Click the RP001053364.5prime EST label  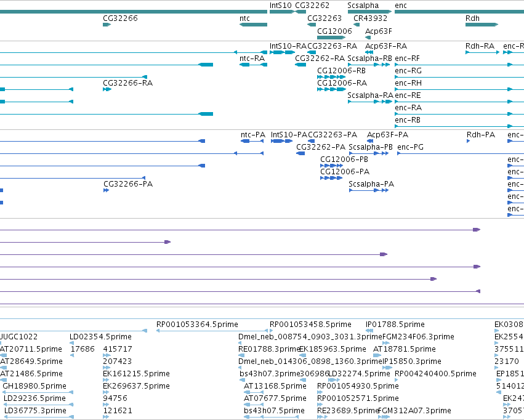pyautogui.click(x=197, y=325)
